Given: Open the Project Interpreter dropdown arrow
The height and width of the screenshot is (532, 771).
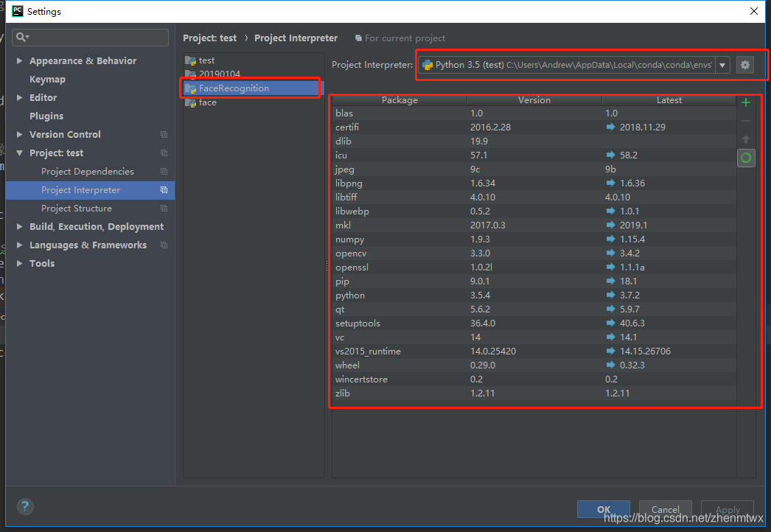Looking at the screenshot, I should pos(722,65).
